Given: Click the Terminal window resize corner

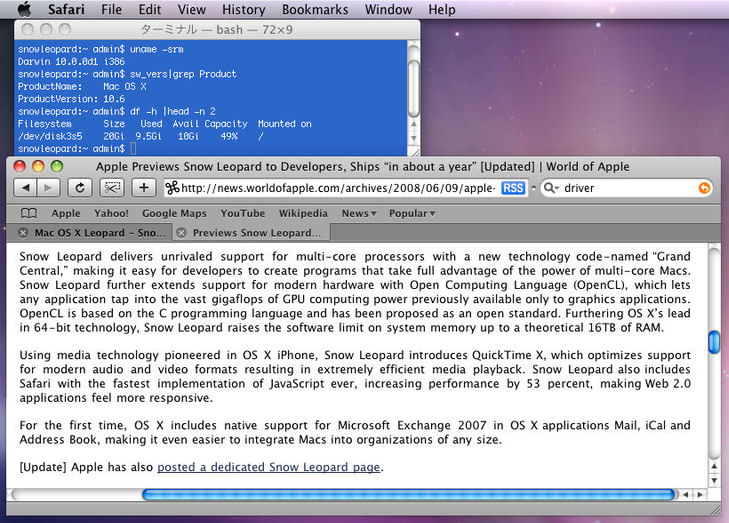Looking at the screenshot, I should coord(414,152).
